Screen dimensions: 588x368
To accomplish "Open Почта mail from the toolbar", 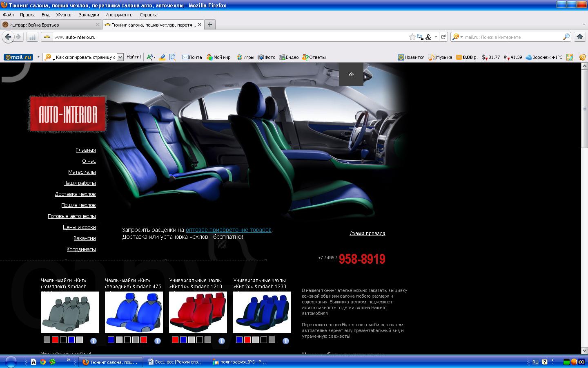I will pos(192,57).
